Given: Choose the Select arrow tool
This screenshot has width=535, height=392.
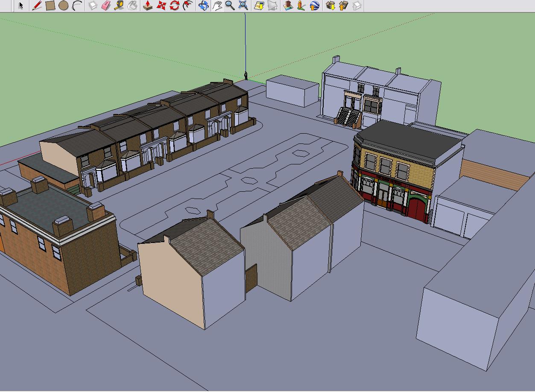Looking at the screenshot, I should [x=21, y=6].
